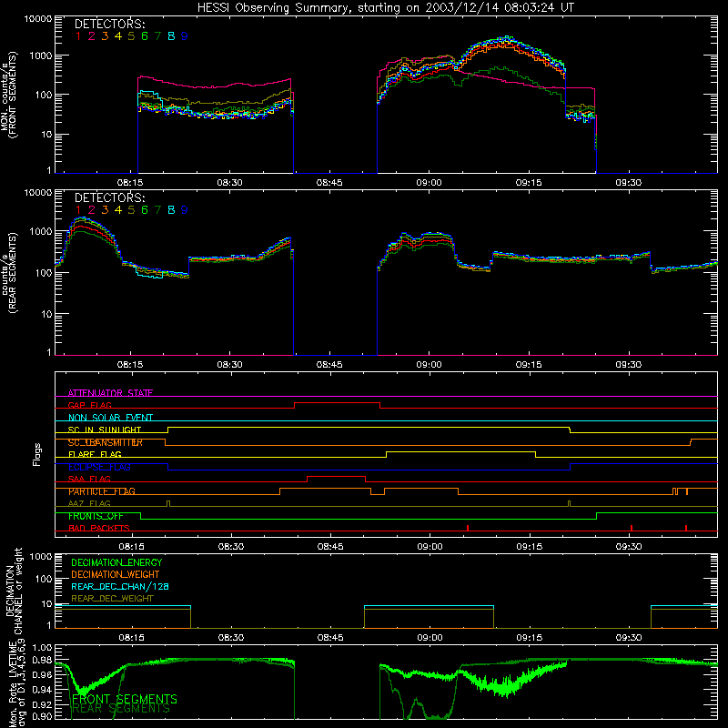Click detector 8 legend number in rear segments plot
728x728 pixels.
tap(171, 210)
